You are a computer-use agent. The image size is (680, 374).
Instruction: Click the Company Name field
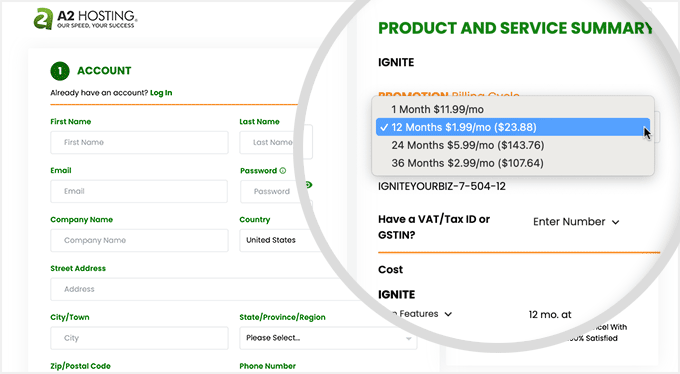click(x=139, y=240)
